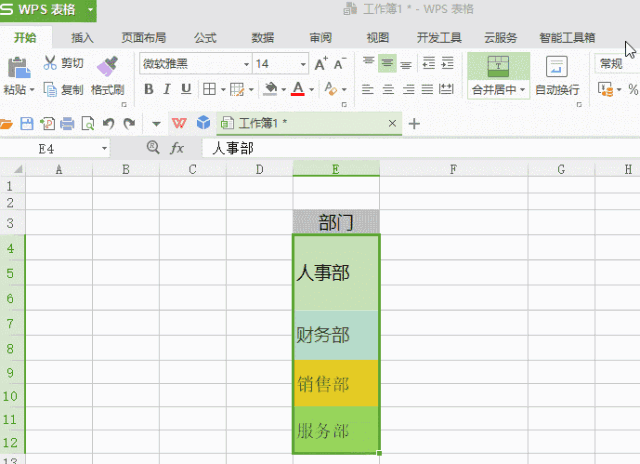Open file with folder icon

tap(6, 123)
